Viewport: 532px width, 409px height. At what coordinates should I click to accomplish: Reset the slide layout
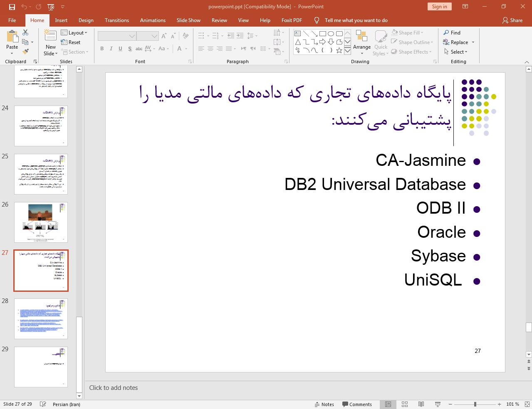(x=71, y=42)
